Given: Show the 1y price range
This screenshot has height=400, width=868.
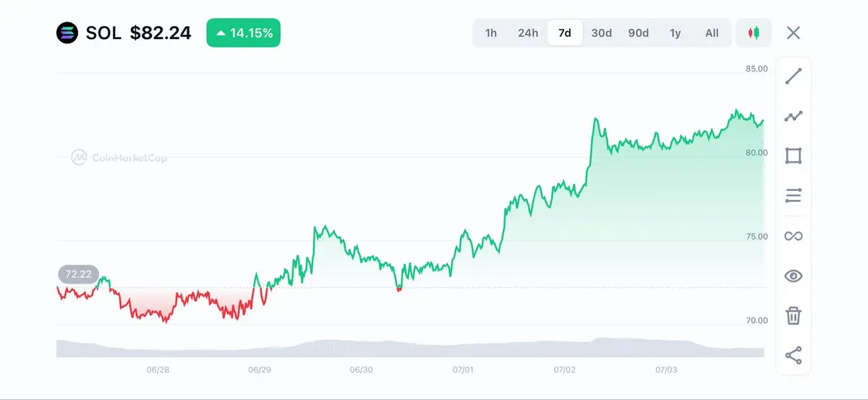Looking at the screenshot, I should [x=675, y=33].
